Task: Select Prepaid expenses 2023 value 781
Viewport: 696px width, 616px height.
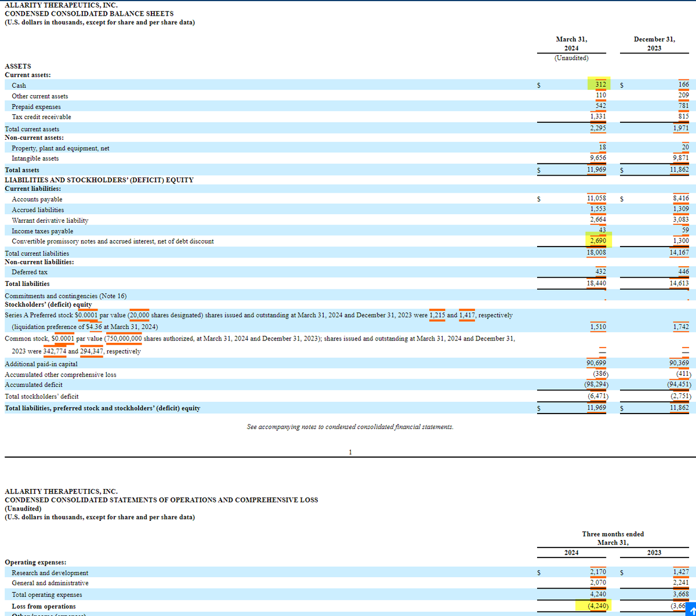Action: [683, 106]
